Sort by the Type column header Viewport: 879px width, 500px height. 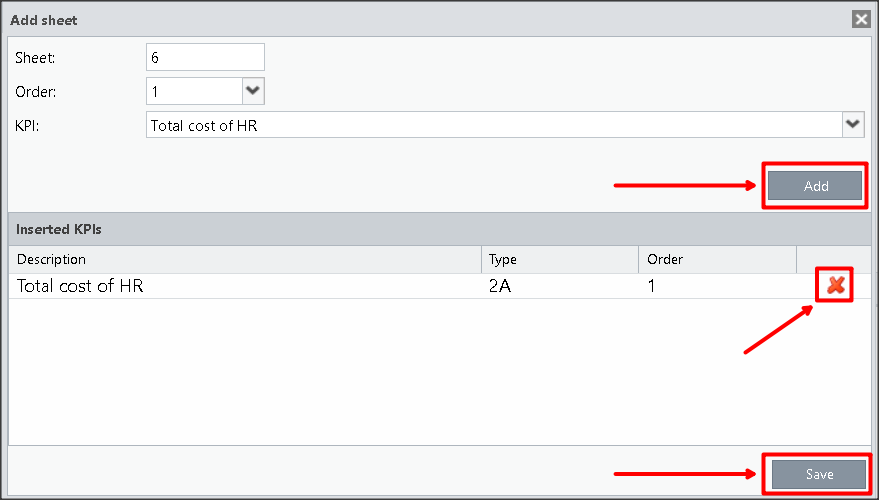[x=559, y=260]
